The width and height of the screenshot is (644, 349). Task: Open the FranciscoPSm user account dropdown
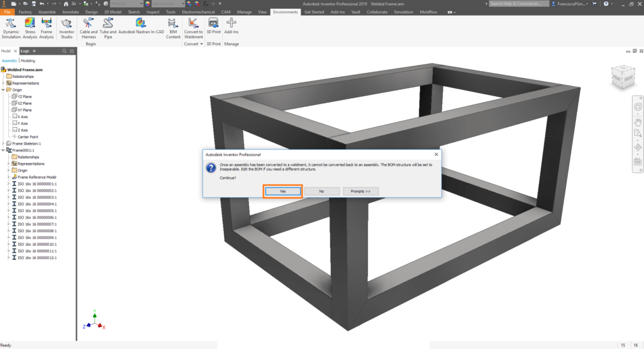[x=570, y=4]
